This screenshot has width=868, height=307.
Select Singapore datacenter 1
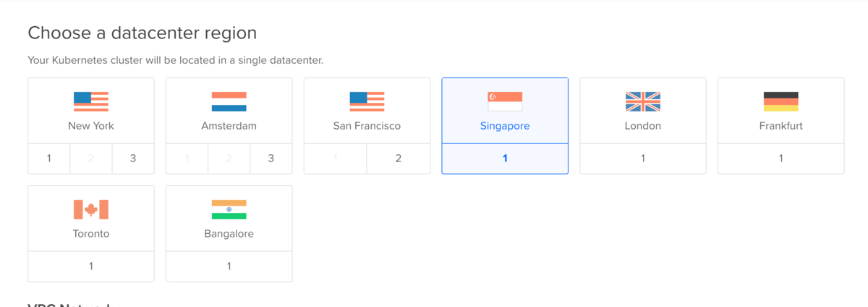click(505, 159)
